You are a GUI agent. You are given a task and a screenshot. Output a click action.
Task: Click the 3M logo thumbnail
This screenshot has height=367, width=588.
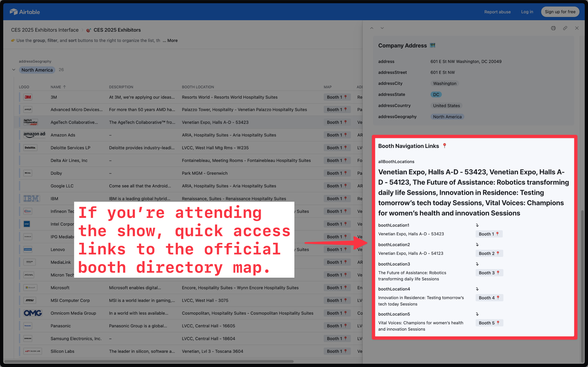pos(28,97)
